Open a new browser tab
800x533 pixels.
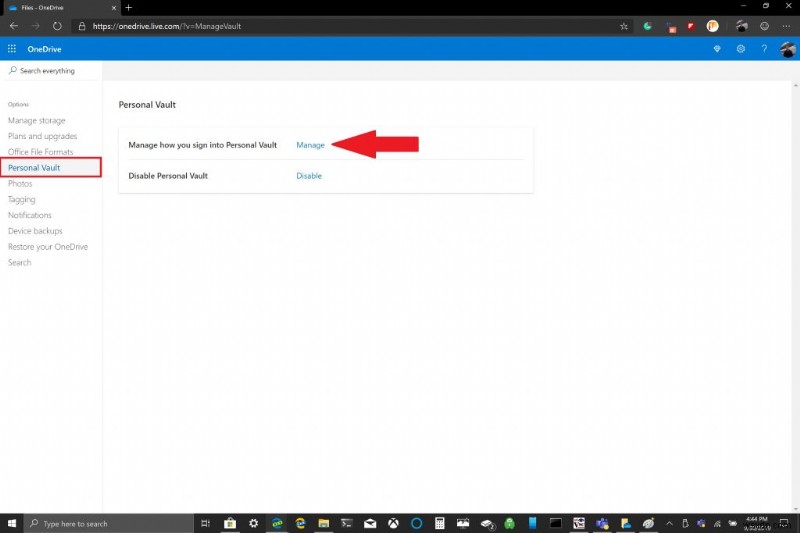tap(129, 8)
